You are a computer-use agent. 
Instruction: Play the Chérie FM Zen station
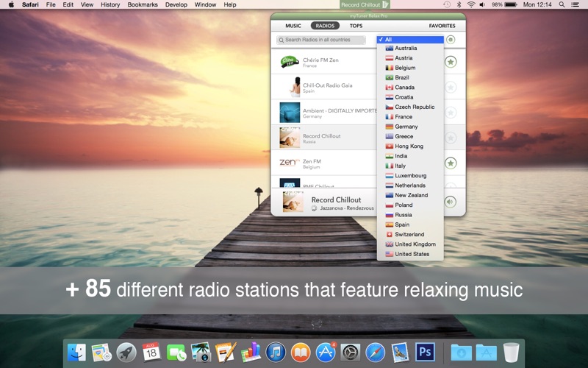(x=324, y=62)
